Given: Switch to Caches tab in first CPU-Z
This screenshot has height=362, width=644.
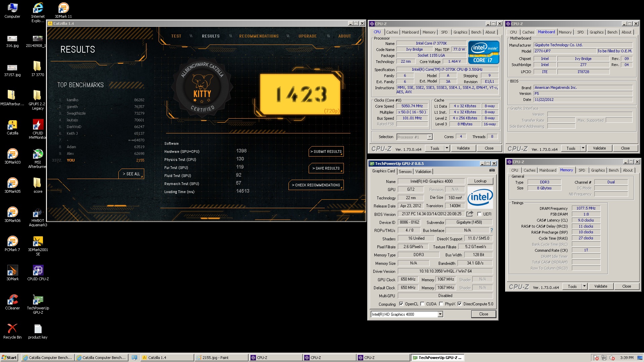Looking at the screenshot, I should click(392, 32).
